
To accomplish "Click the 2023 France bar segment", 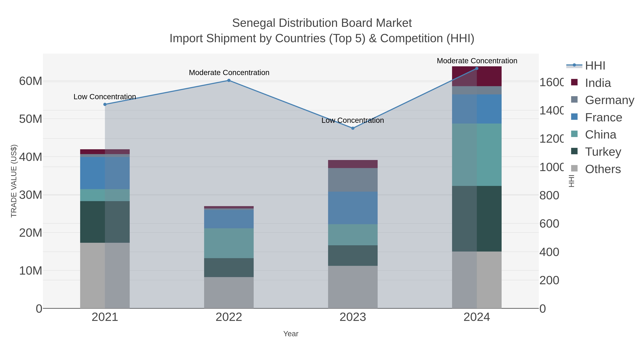I will click(x=353, y=208).
